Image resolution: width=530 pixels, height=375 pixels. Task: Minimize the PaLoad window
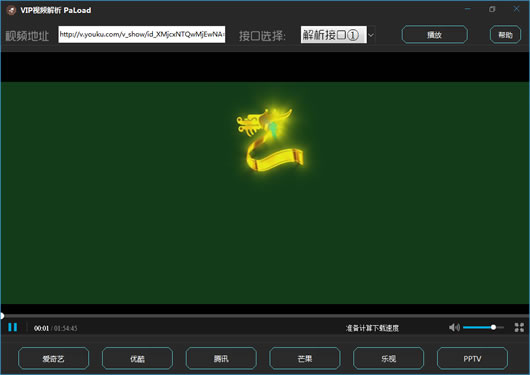click(467, 9)
